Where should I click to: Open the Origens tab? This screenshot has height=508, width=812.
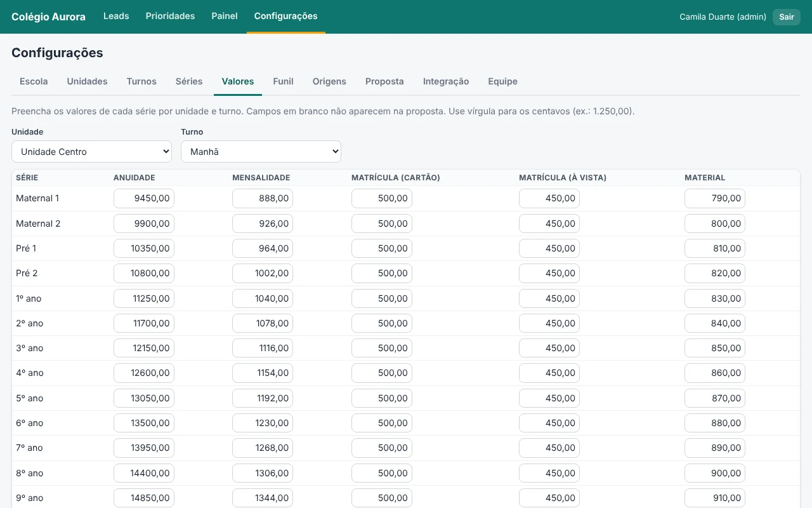[x=329, y=81]
